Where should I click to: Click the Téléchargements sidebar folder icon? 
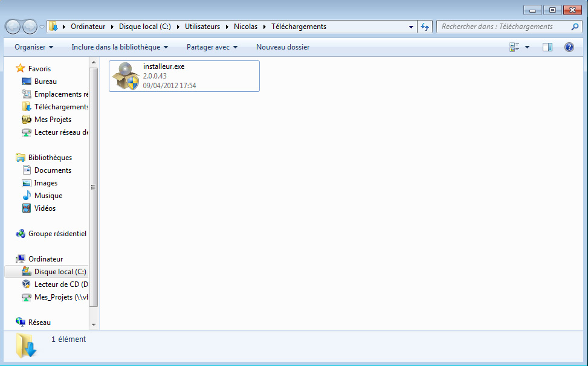tap(26, 107)
